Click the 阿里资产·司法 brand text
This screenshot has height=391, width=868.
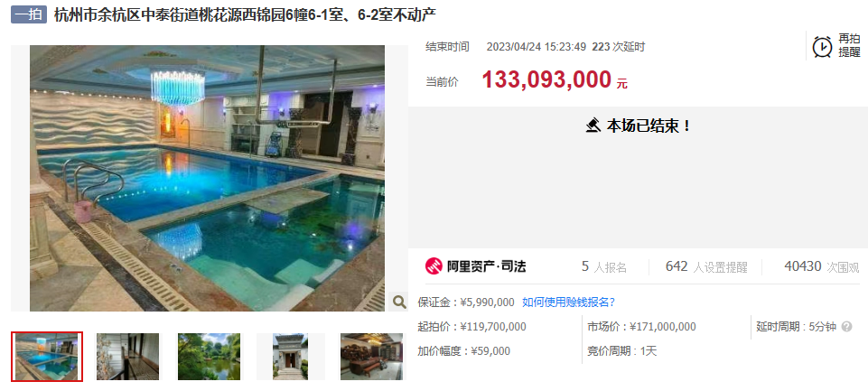(487, 267)
